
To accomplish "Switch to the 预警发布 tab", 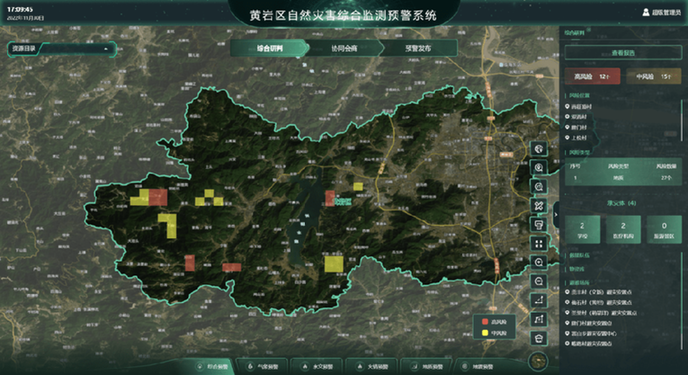I will pyautogui.click(x=418, y=48).
